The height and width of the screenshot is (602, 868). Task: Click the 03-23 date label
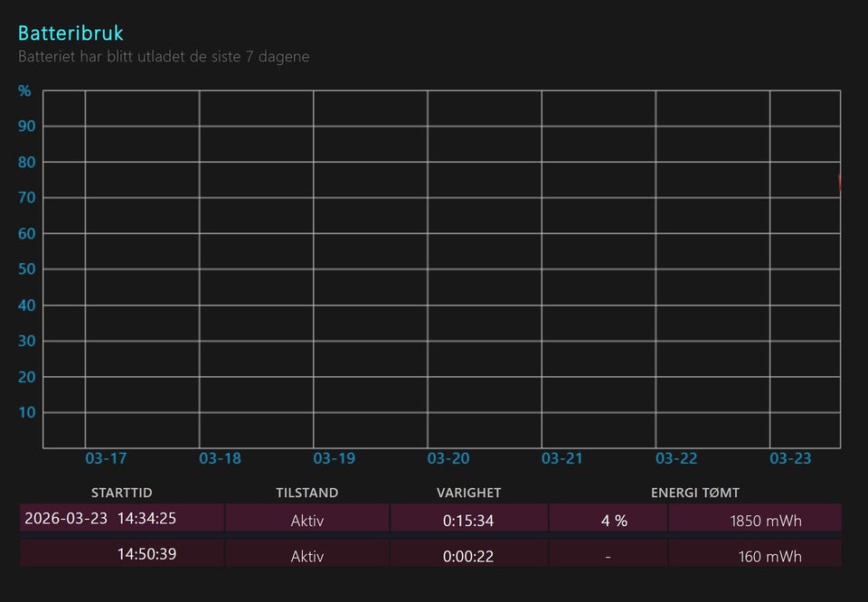pos(790,458)
